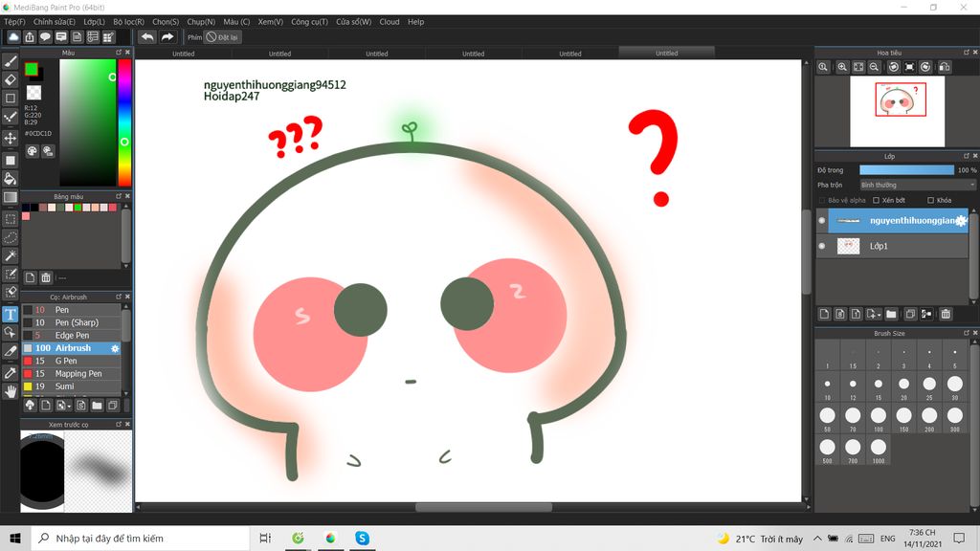Open the Cửa sổ(W) menu

pyautogui.click(x=354, y=22)
